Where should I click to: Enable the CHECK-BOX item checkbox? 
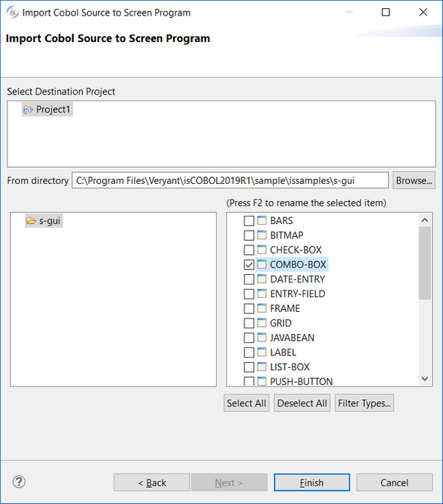[249, 250]
